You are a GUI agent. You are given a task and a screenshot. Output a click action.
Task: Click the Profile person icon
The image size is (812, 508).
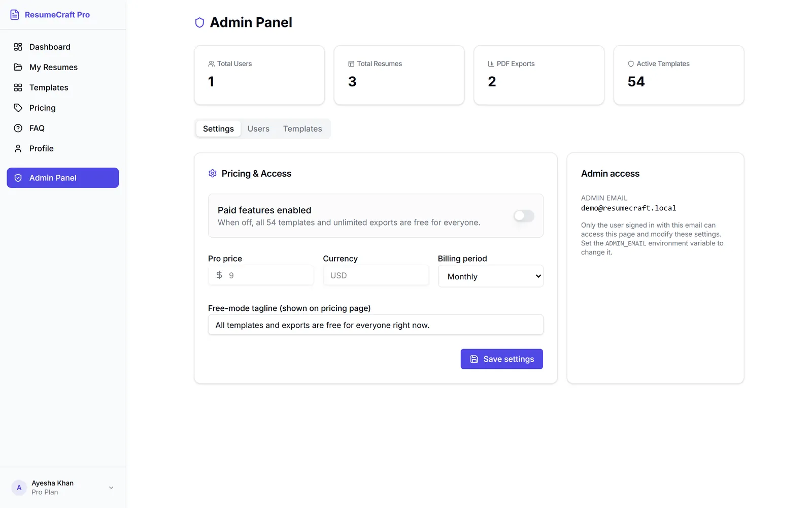[18, 148]
